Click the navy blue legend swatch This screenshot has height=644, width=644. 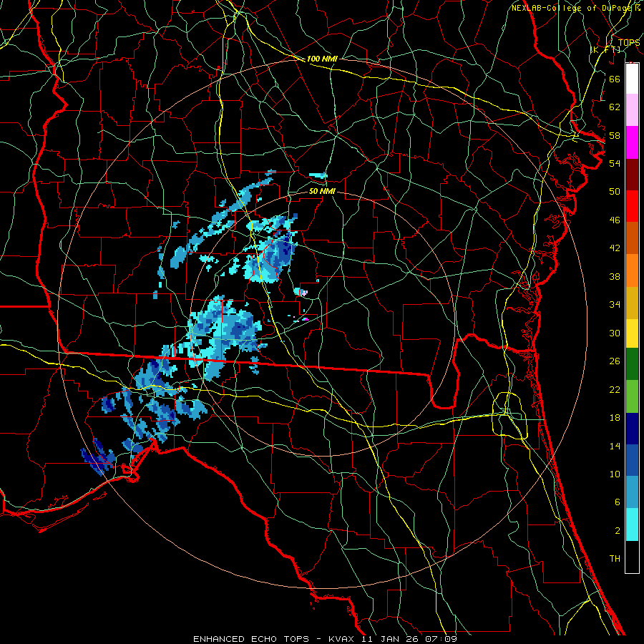632,429
